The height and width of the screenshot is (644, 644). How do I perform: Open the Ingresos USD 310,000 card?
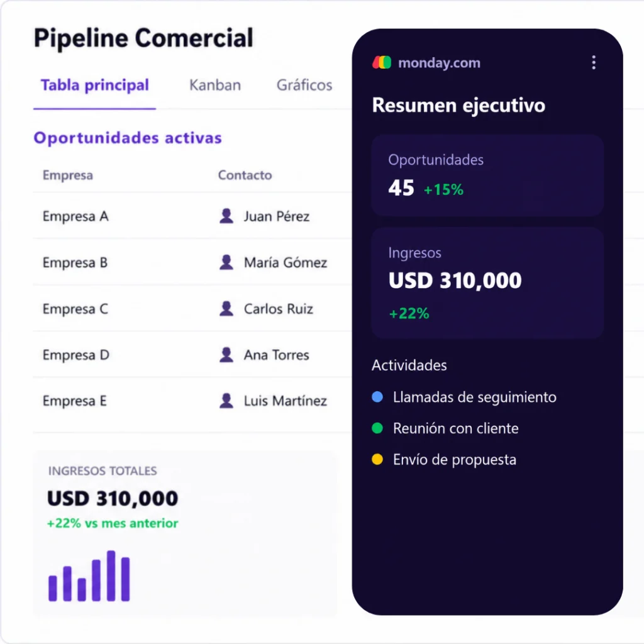click(487, 283)
